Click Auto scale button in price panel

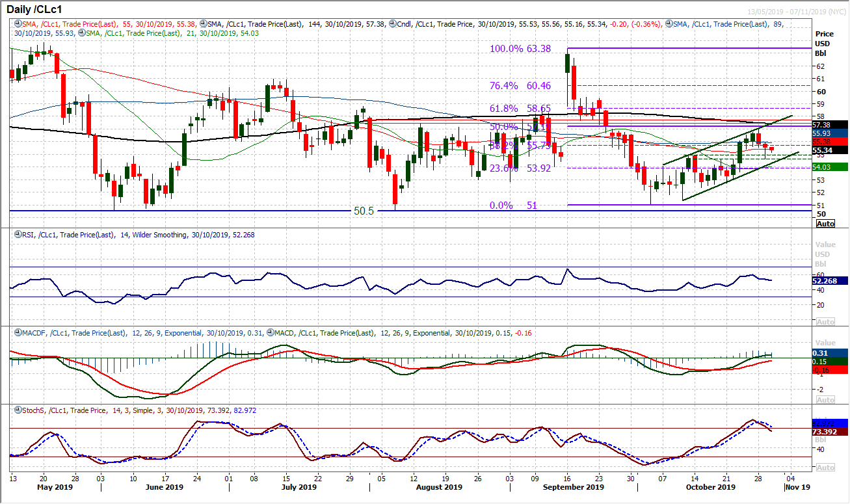(x=825, y=223)
